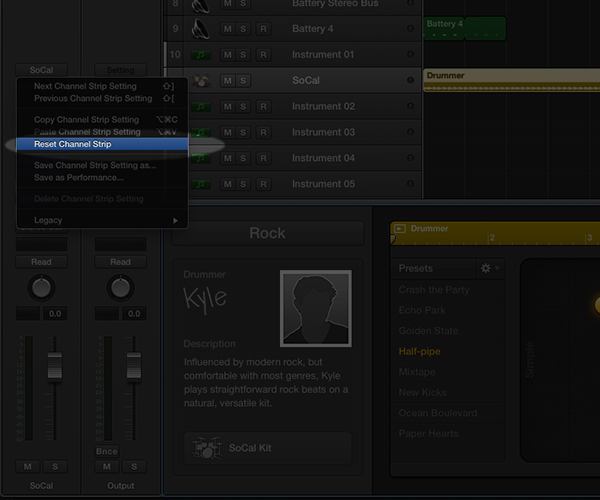Image resolution: width=600 pixels, height=500 pixels.
Task: Solo the Instrument 03 track
Action: [x=243, y=132]
